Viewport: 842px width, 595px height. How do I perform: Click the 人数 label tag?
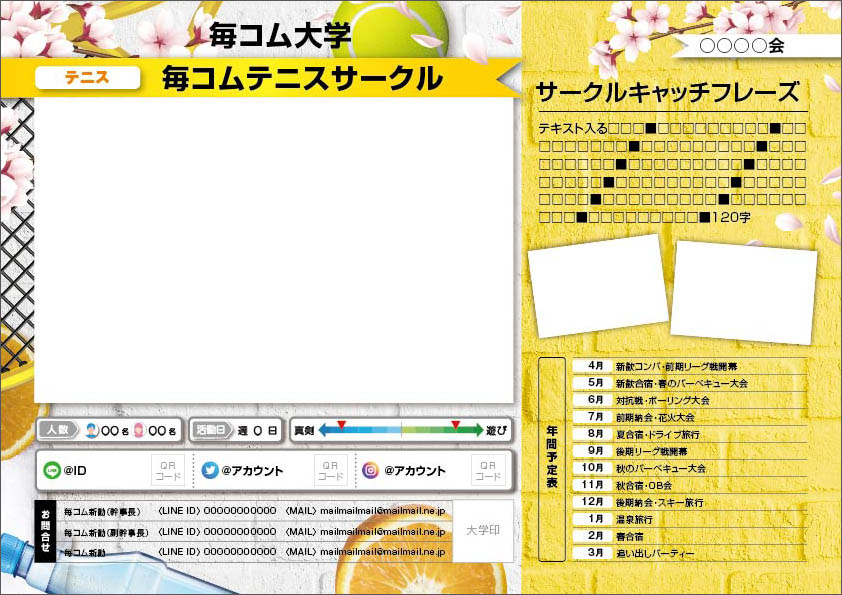point(57,430)
